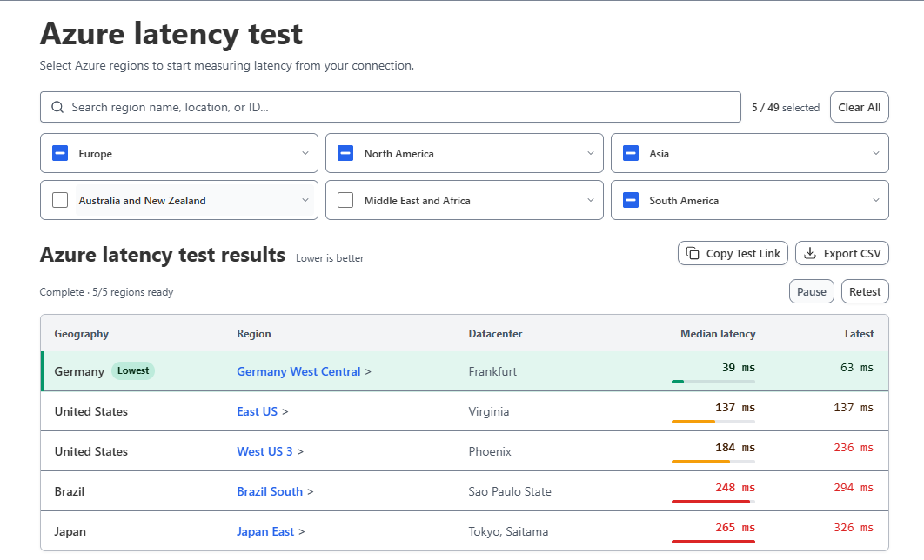Click the Clear All button

click(x=859, y=107)
